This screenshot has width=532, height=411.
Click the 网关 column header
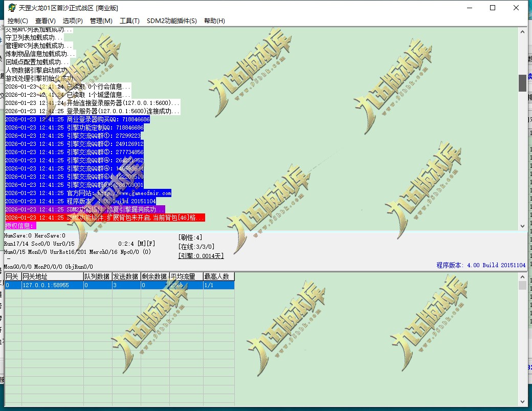click(x=13, y=276)
